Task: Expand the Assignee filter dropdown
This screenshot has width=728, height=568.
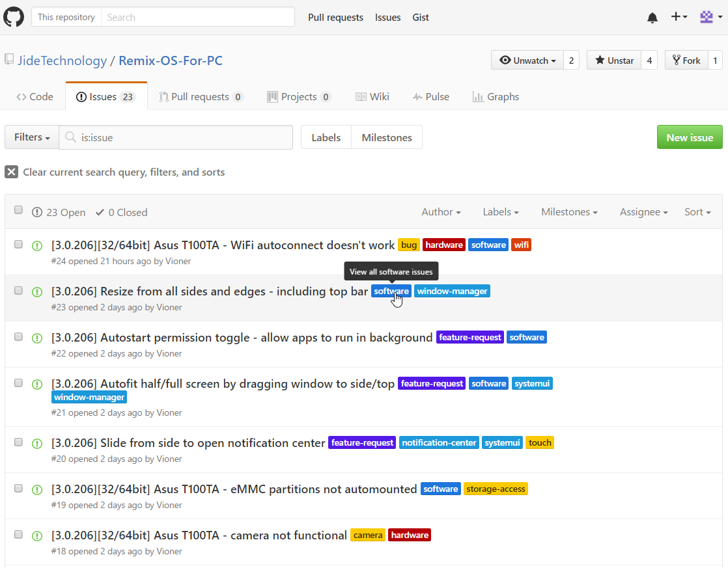Action: 643,212
